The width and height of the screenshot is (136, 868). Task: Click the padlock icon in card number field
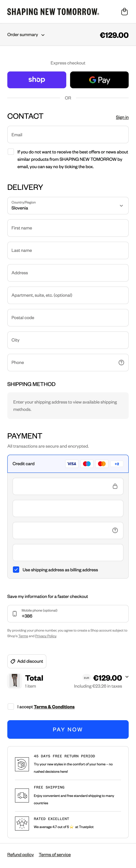[x=115, y=486]
